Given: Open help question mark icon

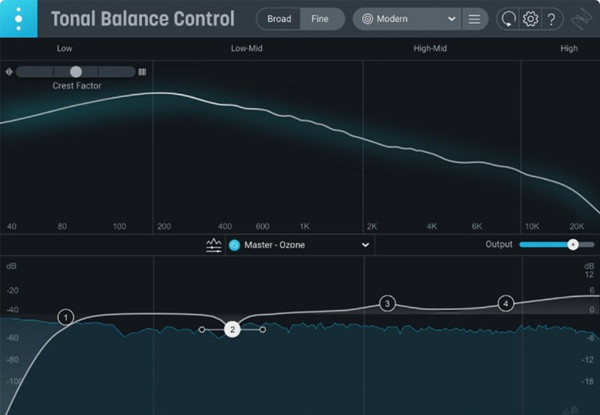Looking at the screenshot, I should click(551, 19).
